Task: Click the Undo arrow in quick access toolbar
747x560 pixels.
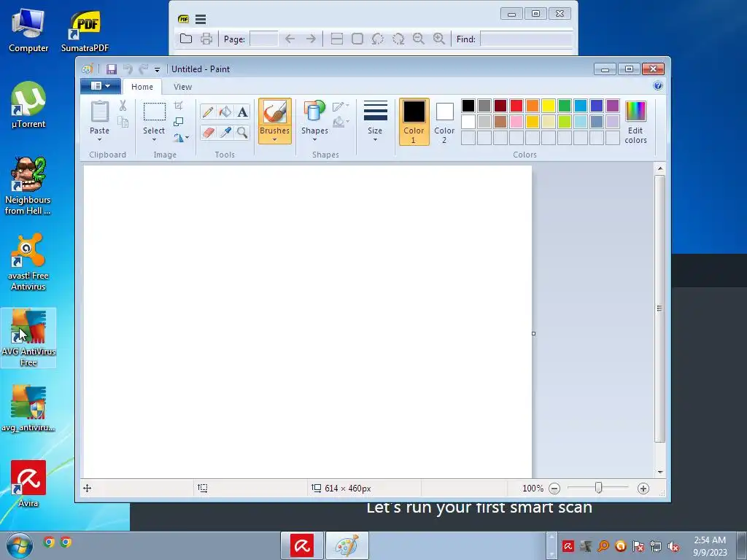Action: coord(128,69)
